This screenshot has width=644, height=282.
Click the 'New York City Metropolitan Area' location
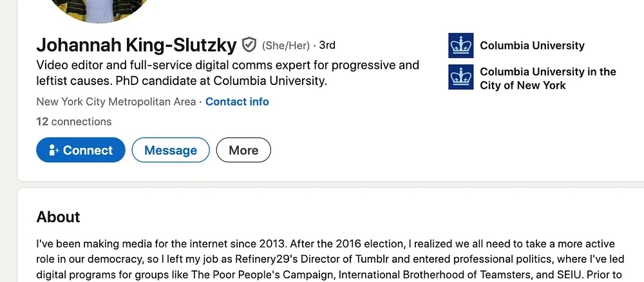point(117,102)
